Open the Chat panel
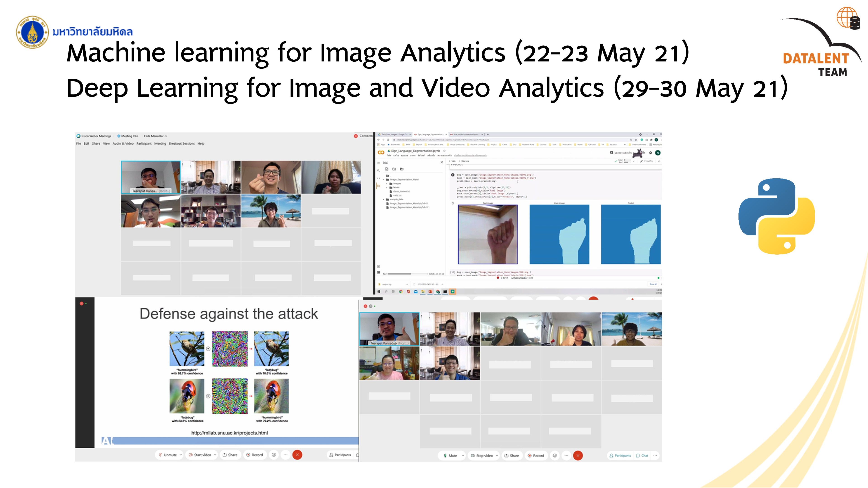Image resolution: width=868 pixels, height=488 pixels. click(642, 455)
